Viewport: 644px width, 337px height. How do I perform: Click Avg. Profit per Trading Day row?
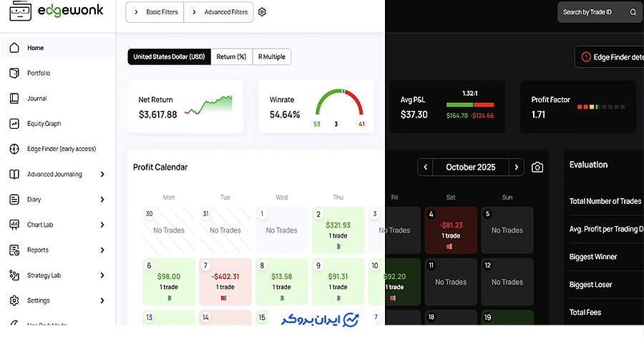[x=606, y=229]
